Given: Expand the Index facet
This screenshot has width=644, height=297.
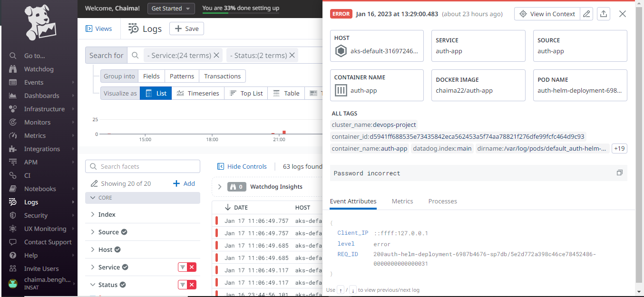Looking at the screenshot, I should (107, 214).
